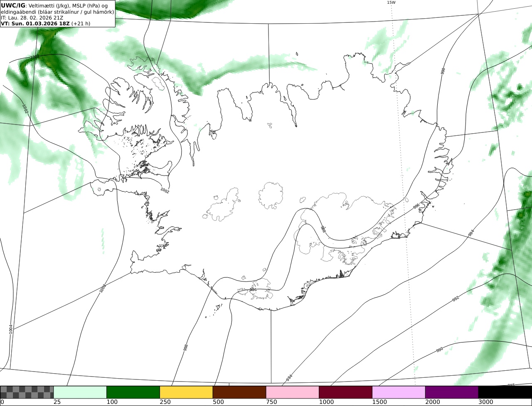Select the brown 500–750 legend swatch

239,392
